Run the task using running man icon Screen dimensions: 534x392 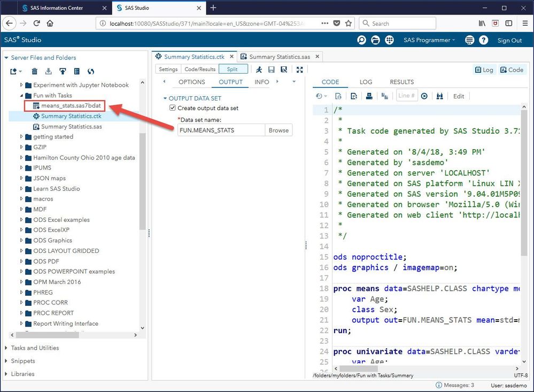point(259,70)
